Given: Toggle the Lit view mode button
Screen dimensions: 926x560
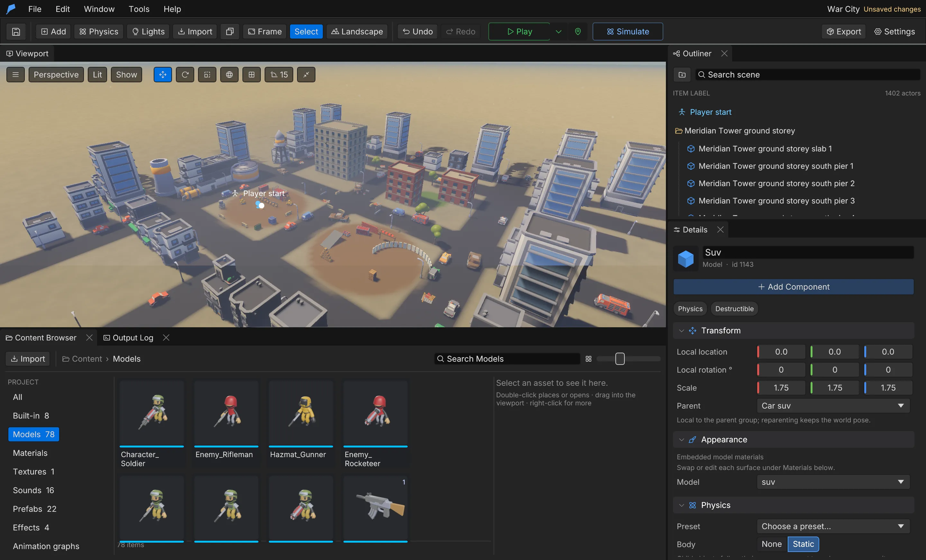Looking at the screenshot, I should click(x=97, y=74).
